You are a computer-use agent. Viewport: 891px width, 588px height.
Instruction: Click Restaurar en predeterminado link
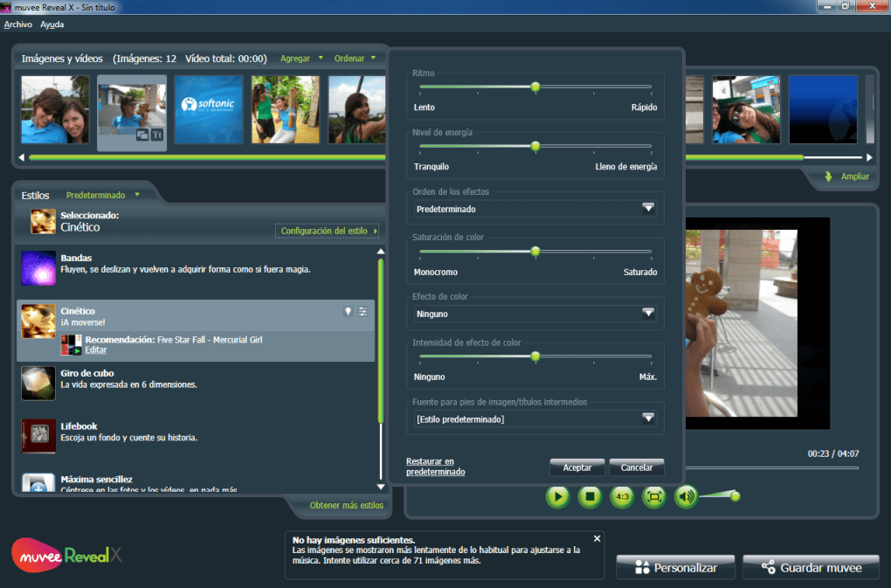[x=436, y=467]
